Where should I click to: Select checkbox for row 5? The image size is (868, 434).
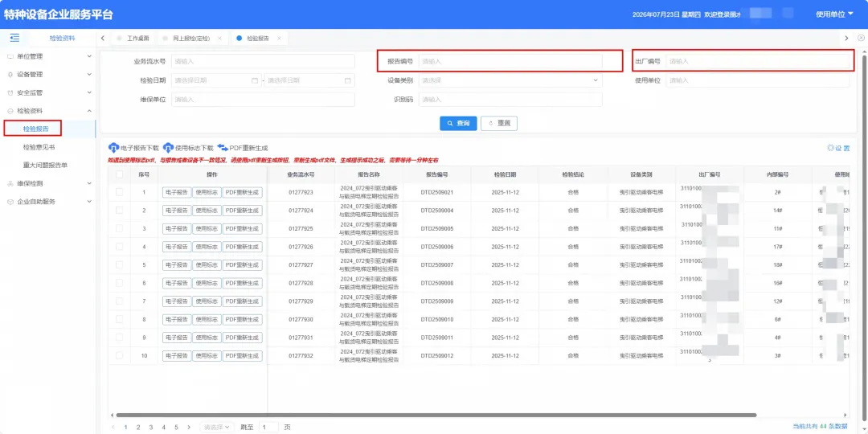coord(119,264)
